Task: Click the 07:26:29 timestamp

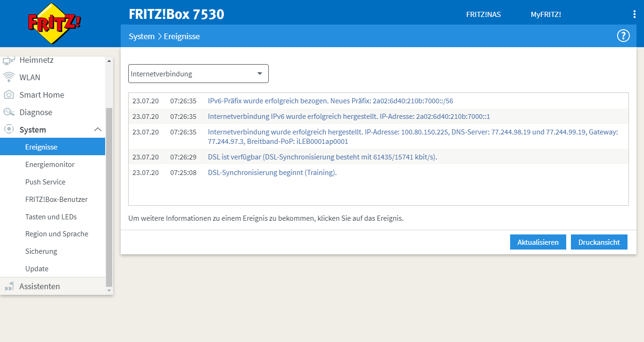Action: click(183, 157)
